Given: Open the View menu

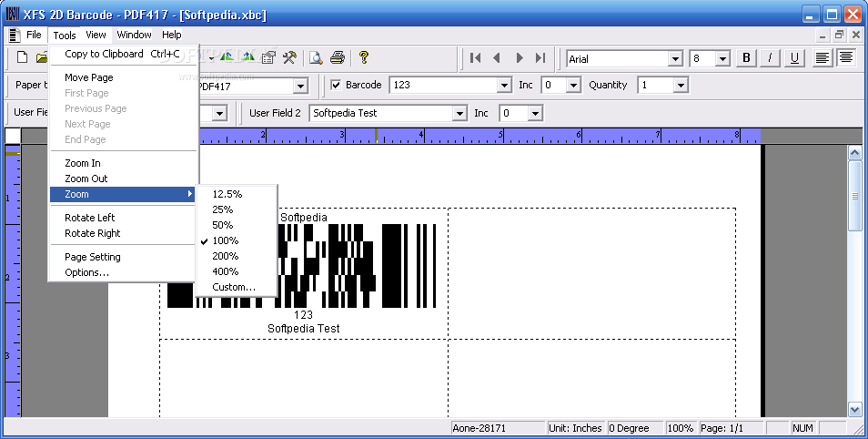Looking at the screenshot, I should [x=96, y=35].
